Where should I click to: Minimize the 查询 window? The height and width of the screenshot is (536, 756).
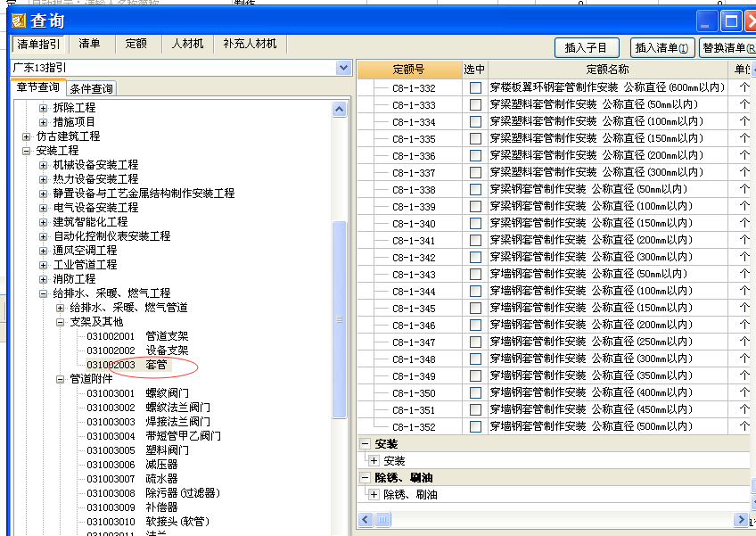(x=707, y=21)
